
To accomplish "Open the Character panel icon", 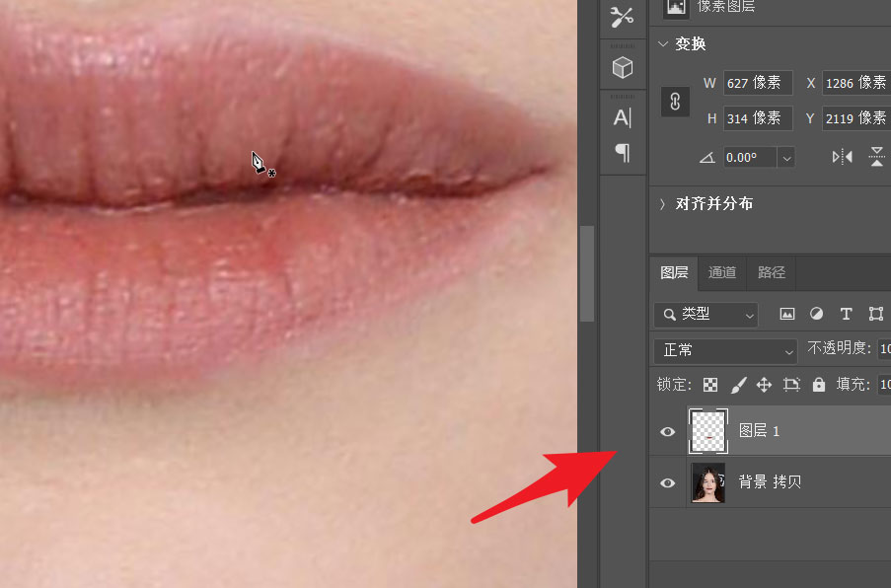I will 623,117.
